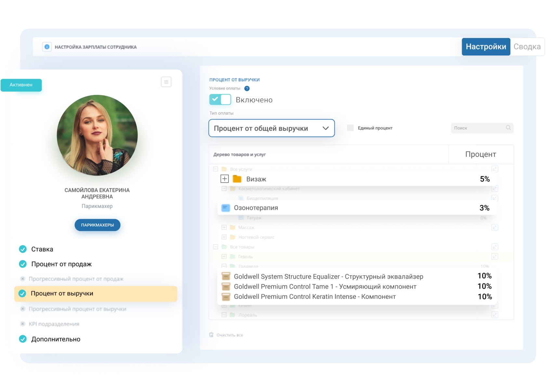The height and width of the screenshot is (392, 550).
Task: Expand the Массаж tree node
Action: click(x=224, y=227)
